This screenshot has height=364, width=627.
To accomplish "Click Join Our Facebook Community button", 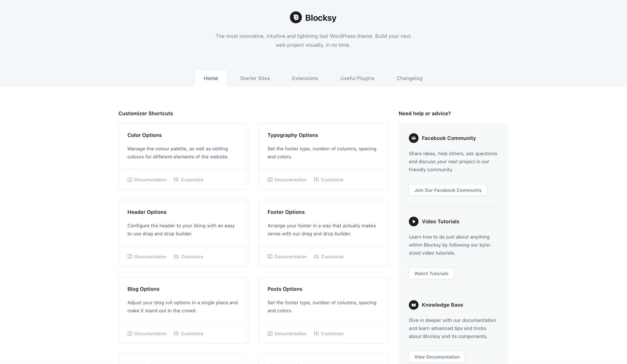I will 448,190.
